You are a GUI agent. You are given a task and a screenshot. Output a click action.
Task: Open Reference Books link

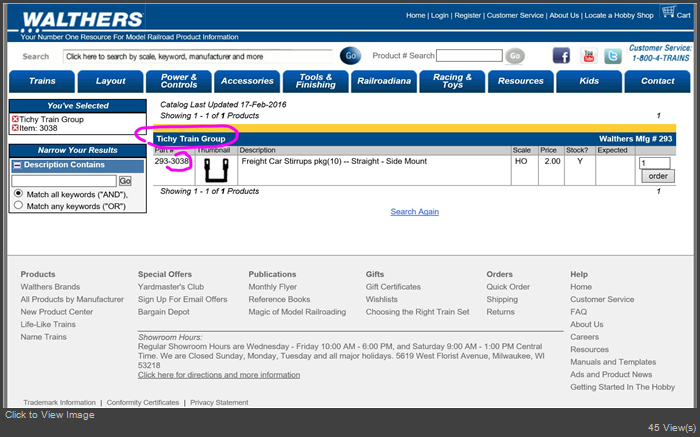(279, 299)
